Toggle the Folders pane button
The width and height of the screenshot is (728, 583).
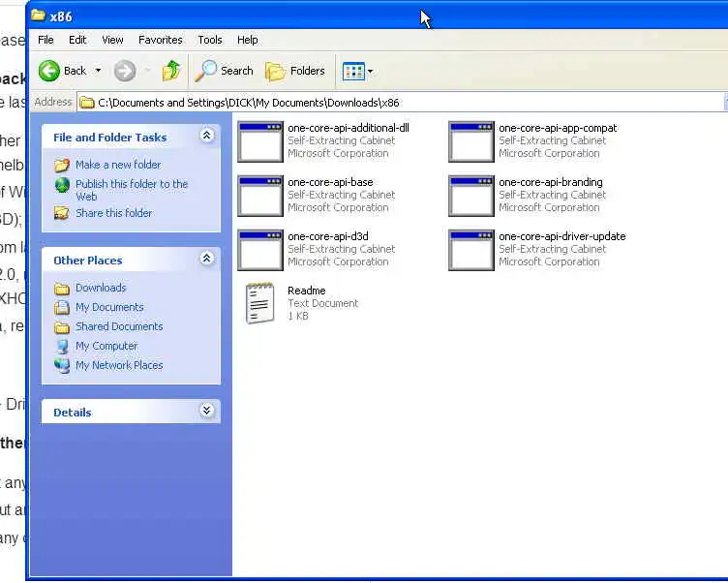click(x=295, y=71)
